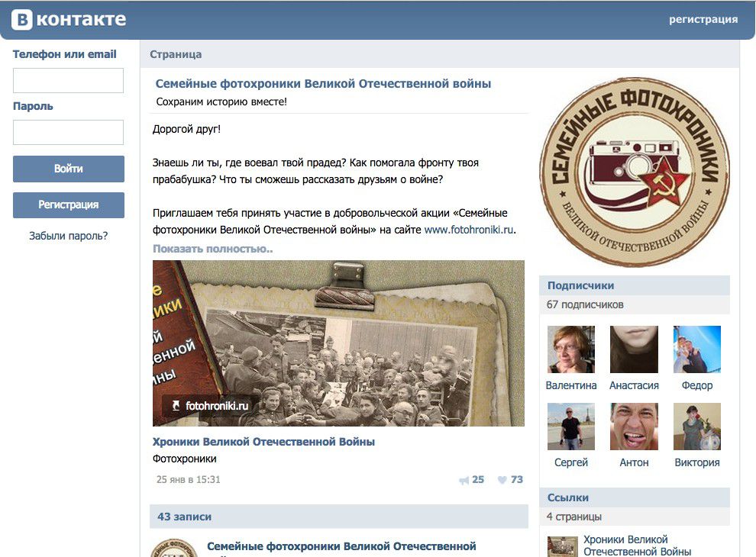Follow the www.fotohroniki.ru link in post
This screenshot has height=557, width=756.
click(x=469, y=230)
